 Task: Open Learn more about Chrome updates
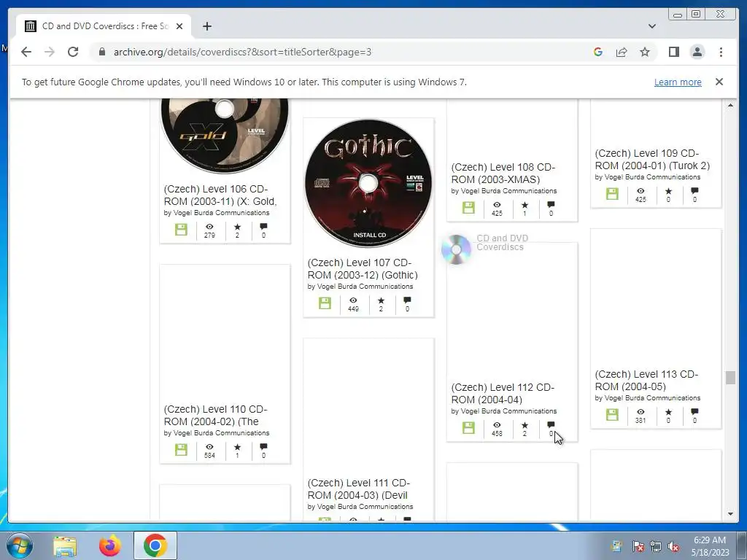(x=678, y=82)
